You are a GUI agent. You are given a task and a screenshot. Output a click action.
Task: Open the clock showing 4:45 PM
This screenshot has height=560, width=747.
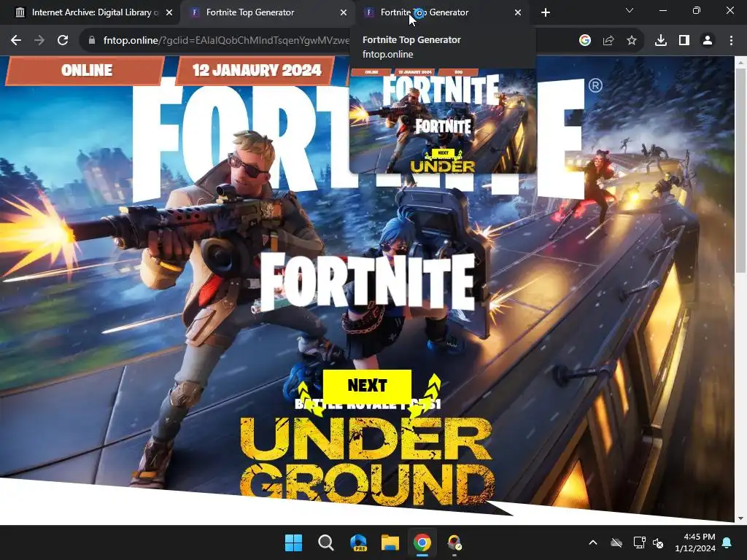[x=695, y=542]
